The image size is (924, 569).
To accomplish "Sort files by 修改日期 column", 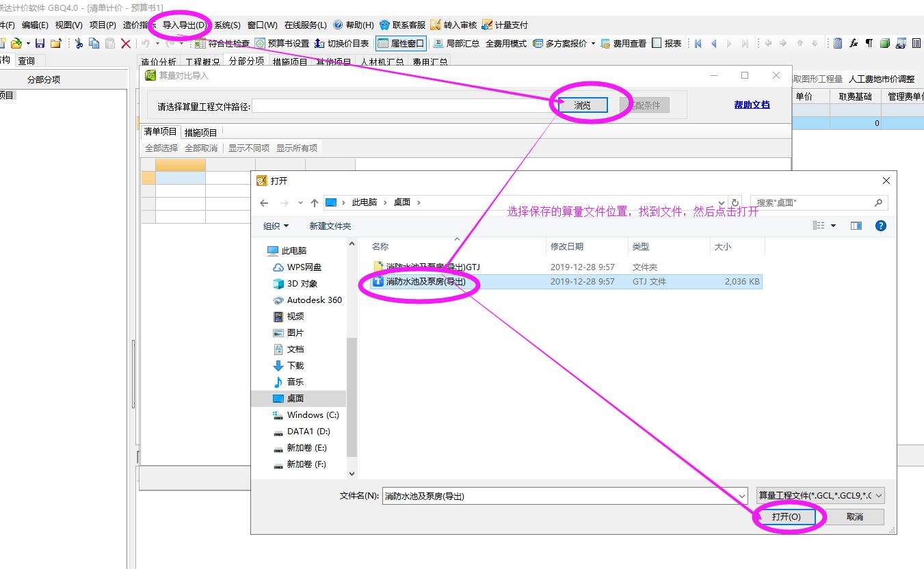I will [567, 247].
